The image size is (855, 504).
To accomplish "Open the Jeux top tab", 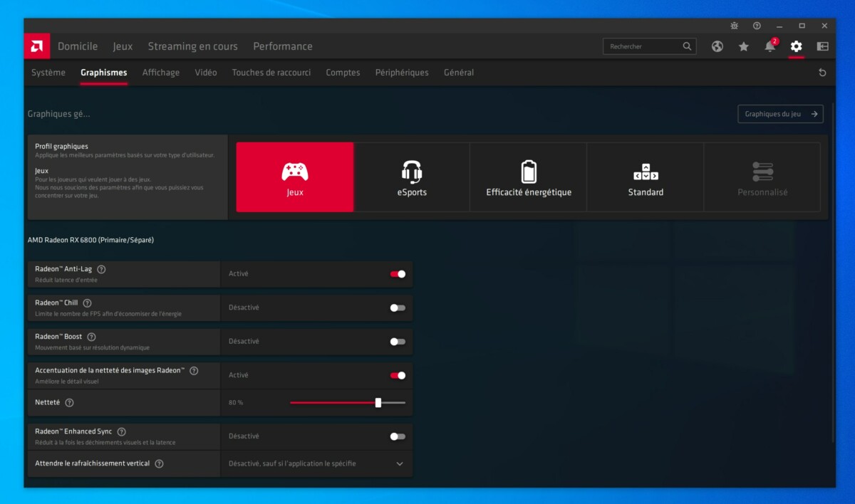I will point(123,46).
